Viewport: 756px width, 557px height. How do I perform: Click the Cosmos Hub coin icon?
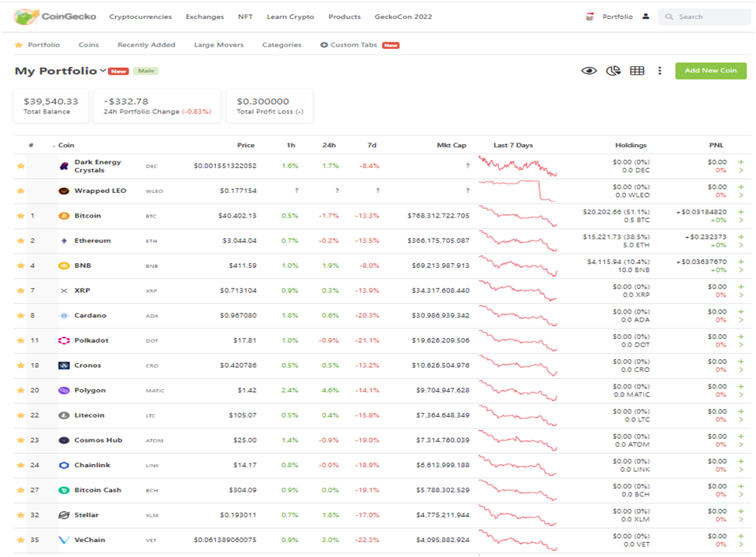click(64, 440)
